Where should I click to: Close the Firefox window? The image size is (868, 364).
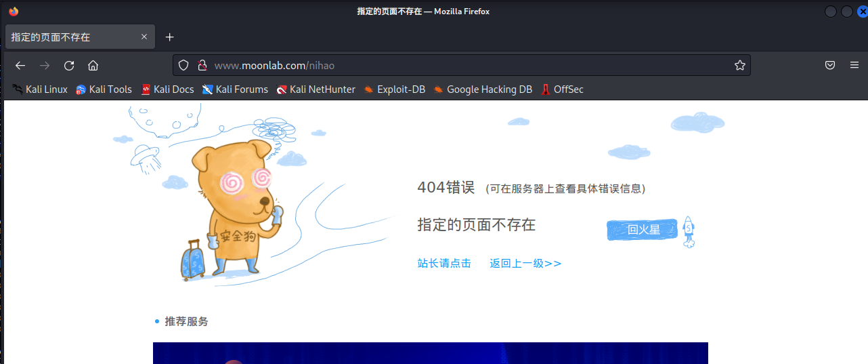click(862, 12)
